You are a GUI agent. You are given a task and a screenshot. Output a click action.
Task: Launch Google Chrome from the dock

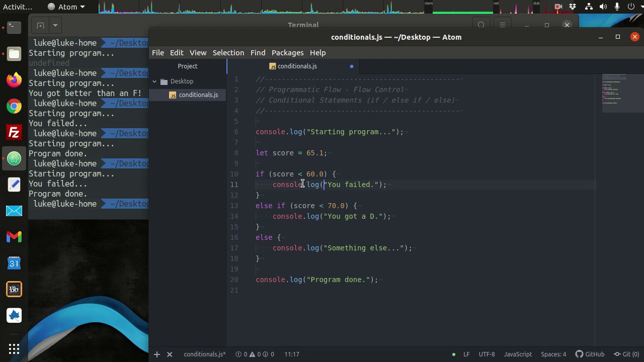14,106
